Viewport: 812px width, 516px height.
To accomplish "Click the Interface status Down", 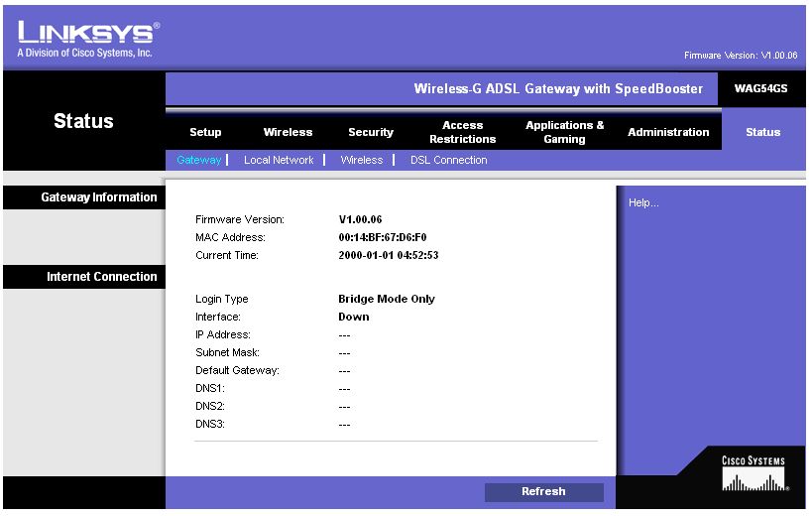I will point(353,318).
